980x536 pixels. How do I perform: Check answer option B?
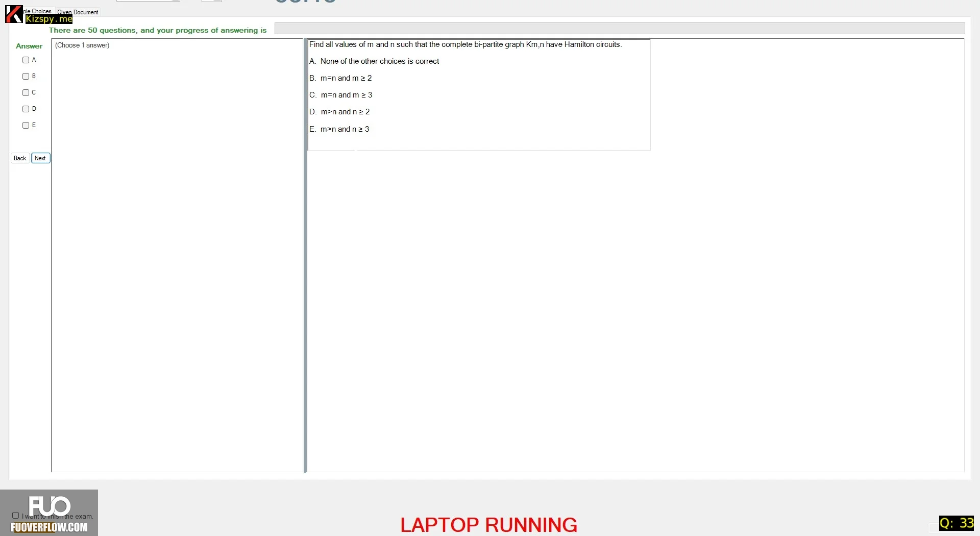point(26,77)
